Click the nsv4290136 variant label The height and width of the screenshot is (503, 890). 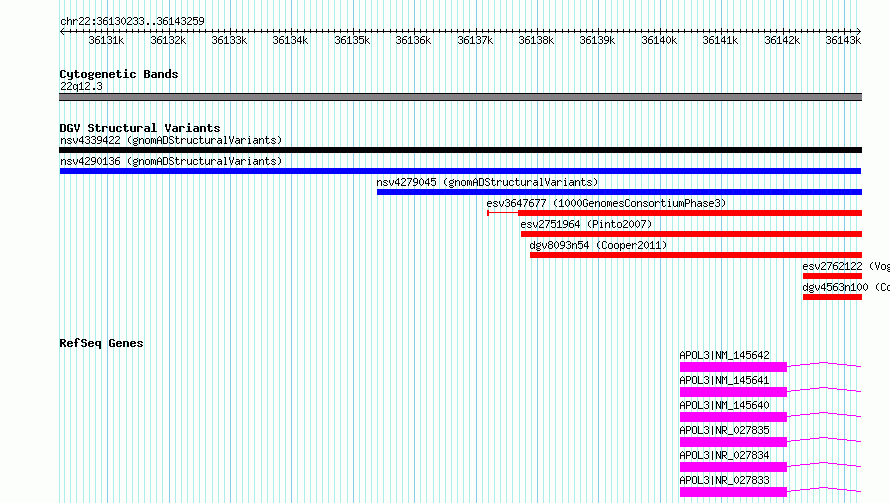pos(171,161)
